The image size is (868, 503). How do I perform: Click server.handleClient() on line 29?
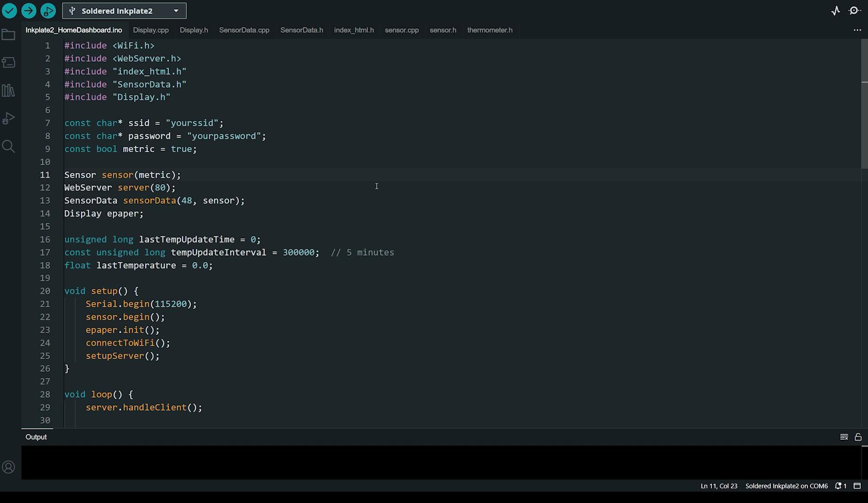[x=144, y=407]
